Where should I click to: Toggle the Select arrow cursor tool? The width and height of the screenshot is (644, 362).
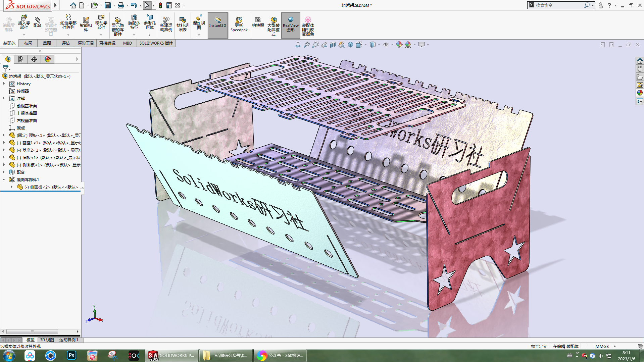click(147, 5)
